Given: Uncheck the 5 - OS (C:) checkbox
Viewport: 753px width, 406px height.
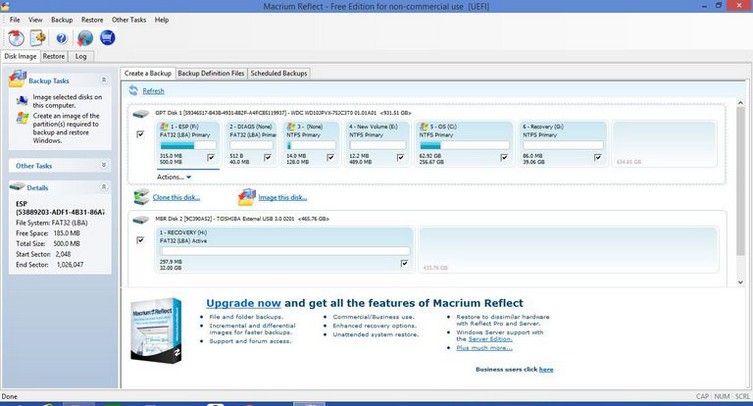Looking at the screenshot, I should [x=504, y=157].
